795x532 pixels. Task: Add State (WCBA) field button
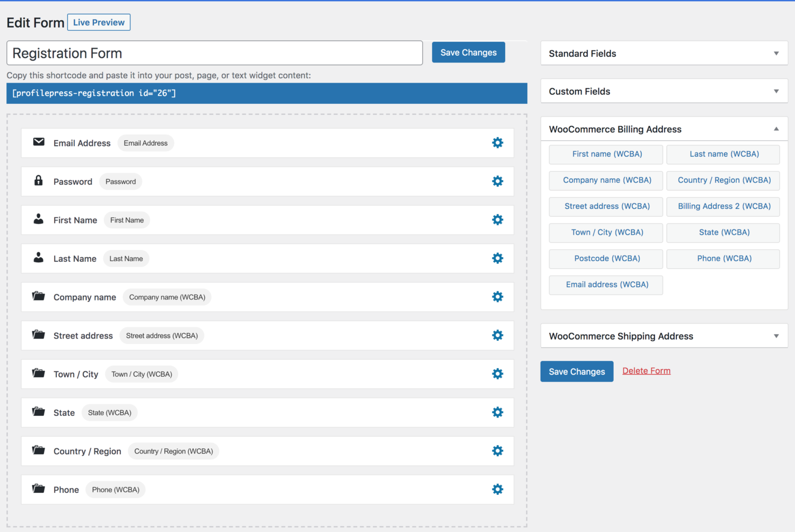[723, 232]
